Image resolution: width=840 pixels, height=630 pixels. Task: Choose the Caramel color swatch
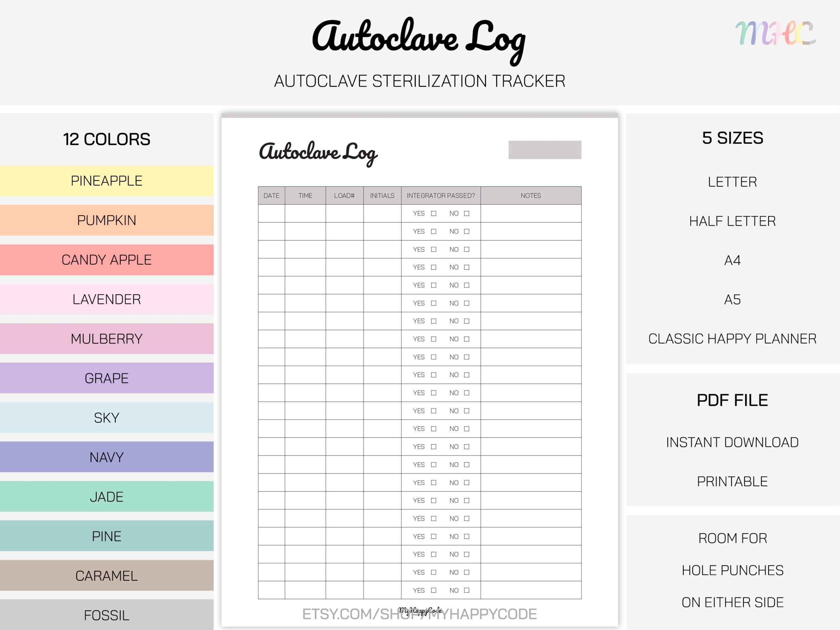point(107,575)
